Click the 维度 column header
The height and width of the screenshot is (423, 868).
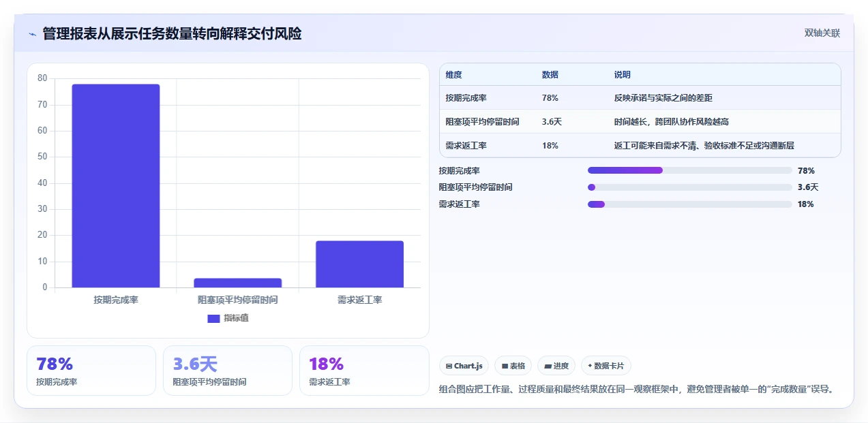pyautogui.click(x=454, y=75)
